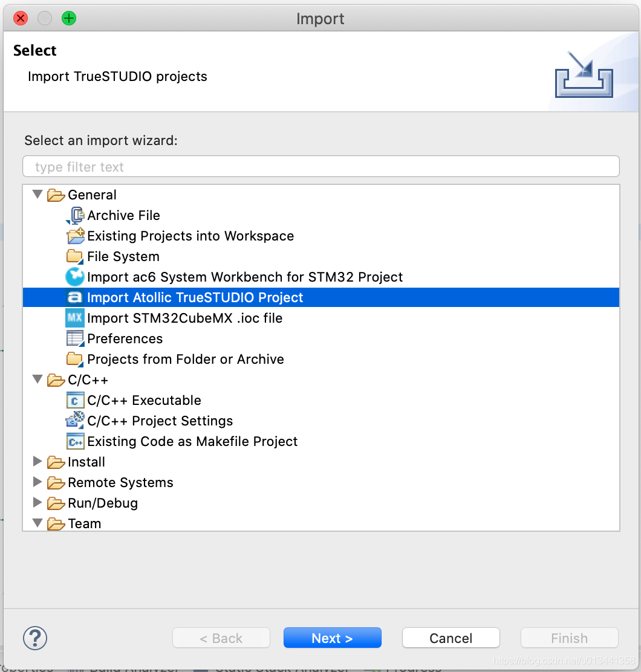Collapse the General wizard category
This screenshot has height=672, width=641.
coord(37,195)
